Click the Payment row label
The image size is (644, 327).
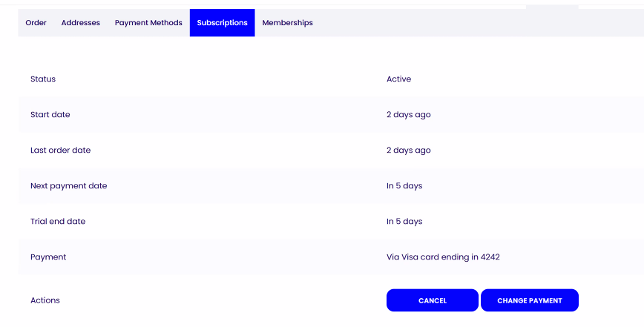coord(48,257)
